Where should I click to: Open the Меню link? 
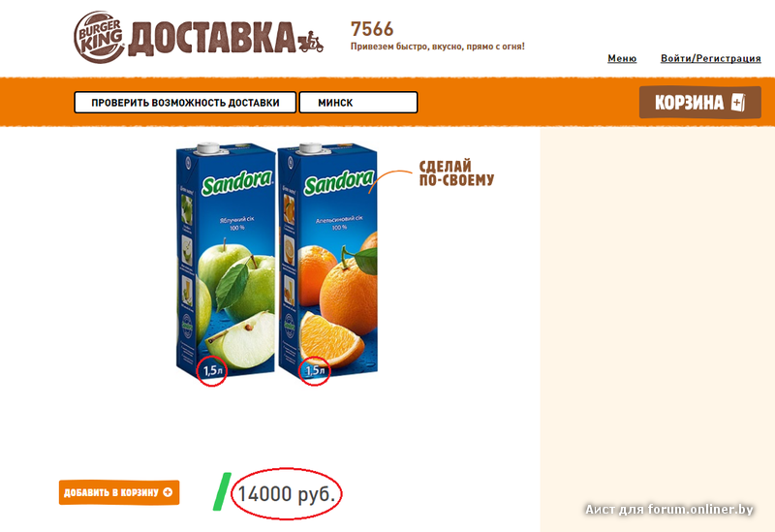click(622, 58)
